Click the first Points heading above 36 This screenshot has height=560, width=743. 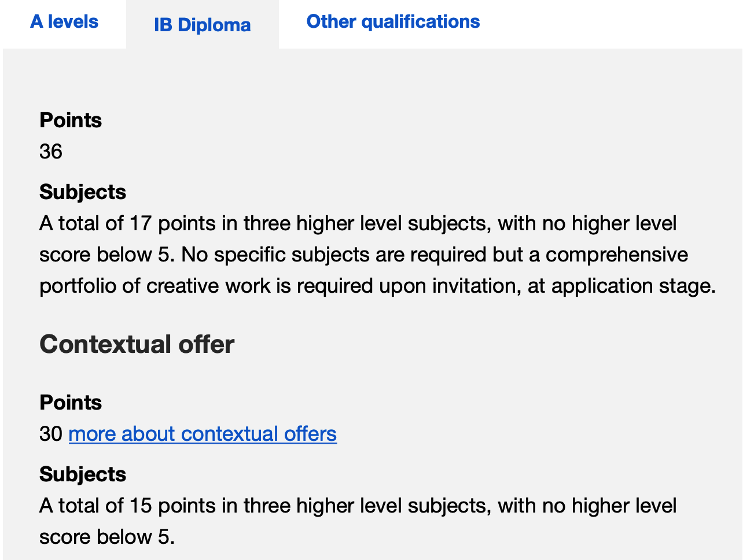click(71, 120)
